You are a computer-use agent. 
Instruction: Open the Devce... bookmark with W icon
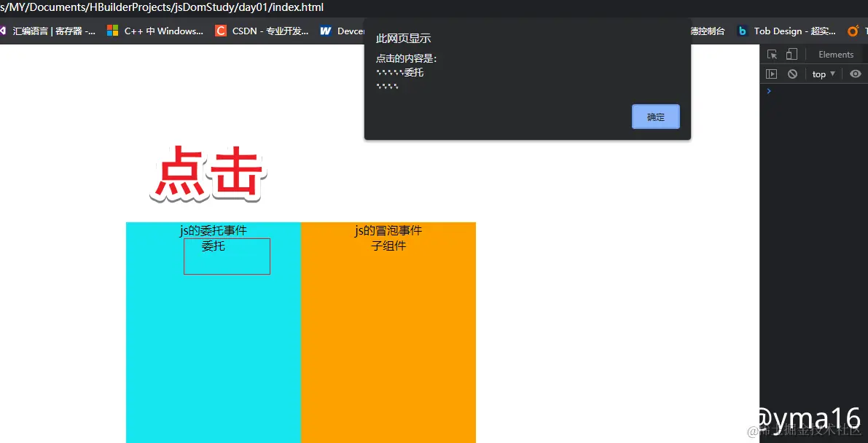coord(342,31)
